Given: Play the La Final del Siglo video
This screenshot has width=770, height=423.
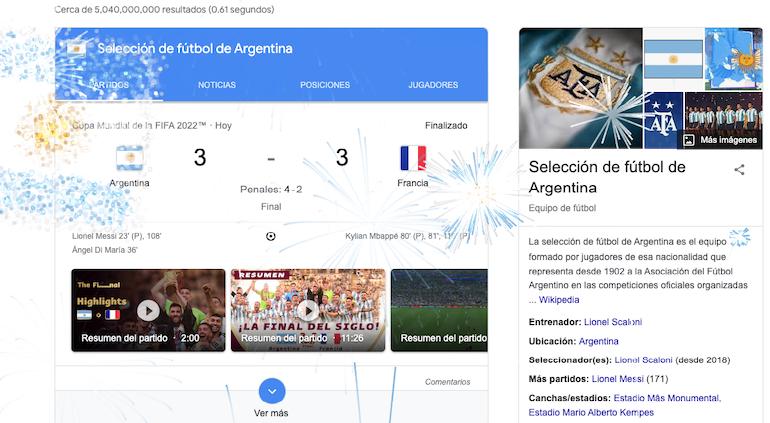Looking at the screenshot, I should pyautogui.click(x=308, y=310).
